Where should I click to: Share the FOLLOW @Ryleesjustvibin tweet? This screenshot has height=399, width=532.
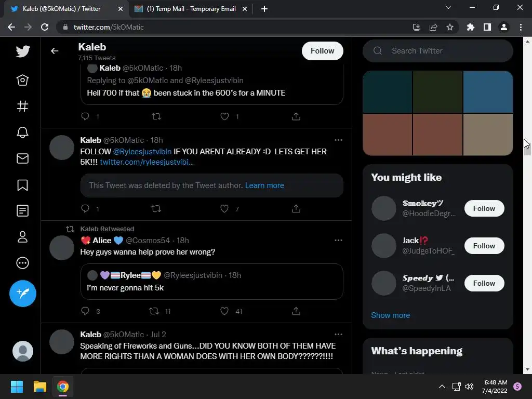[296, 208]
